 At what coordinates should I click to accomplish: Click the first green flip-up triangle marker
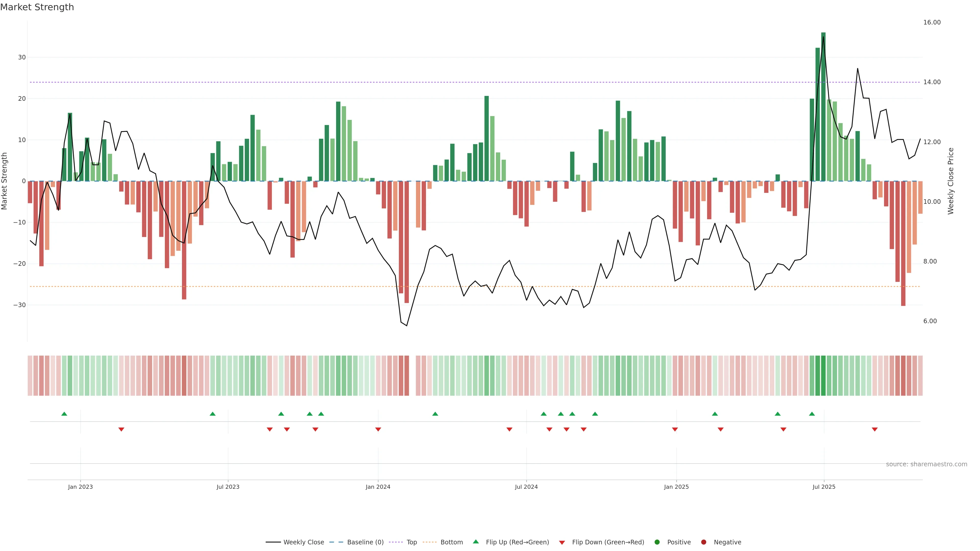point(64,414)
